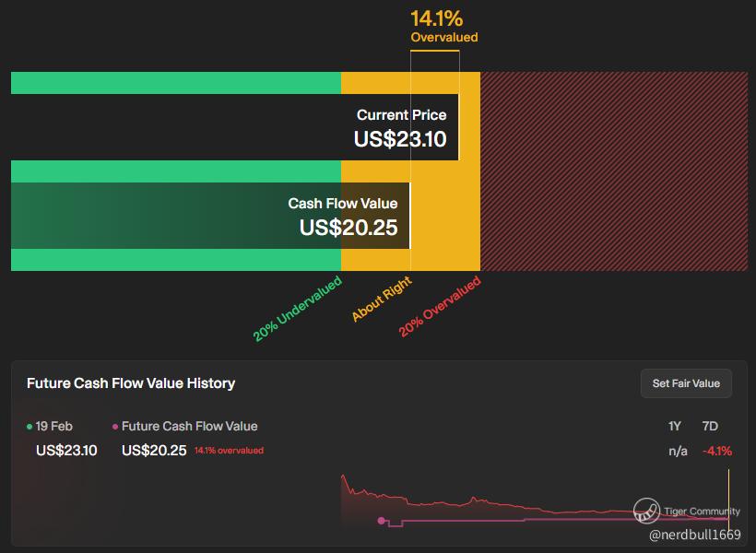
Task: Click the 20% Undervalued axis label
Action: (297, 309)
